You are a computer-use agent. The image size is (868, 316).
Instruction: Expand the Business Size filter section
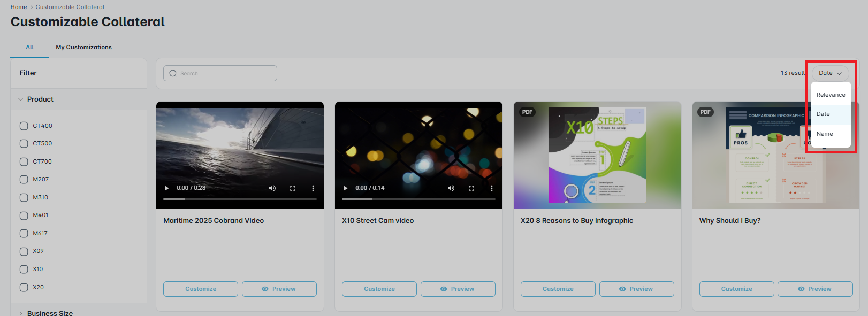click(x=21, y=313)
